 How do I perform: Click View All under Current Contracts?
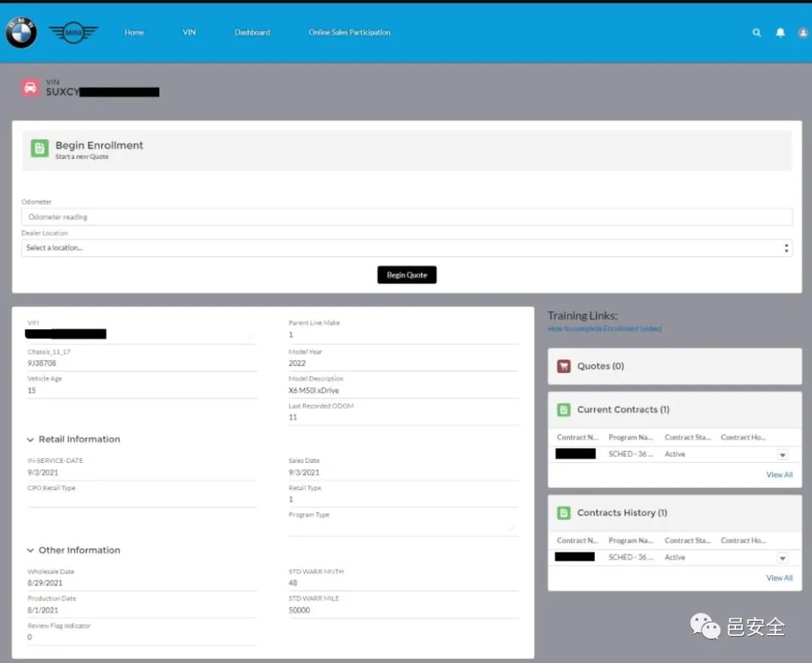tap(780, 474)
